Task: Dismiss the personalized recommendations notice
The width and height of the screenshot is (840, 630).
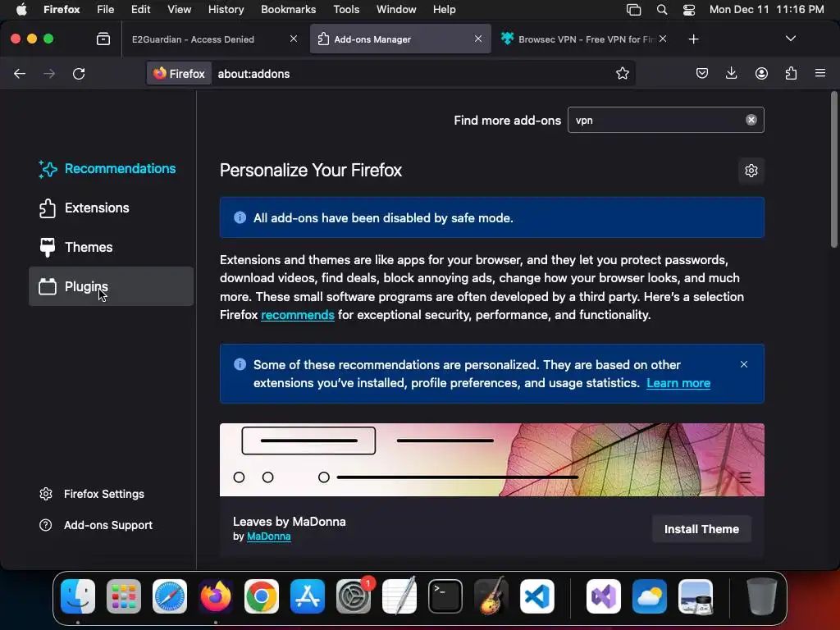Action: (x=743, y=364)
